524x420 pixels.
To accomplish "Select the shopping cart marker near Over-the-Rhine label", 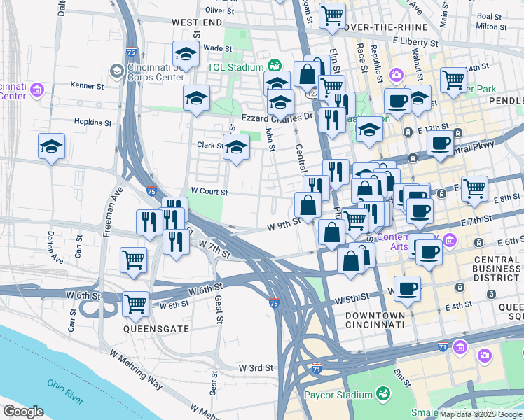I will (x=332, y=17).
